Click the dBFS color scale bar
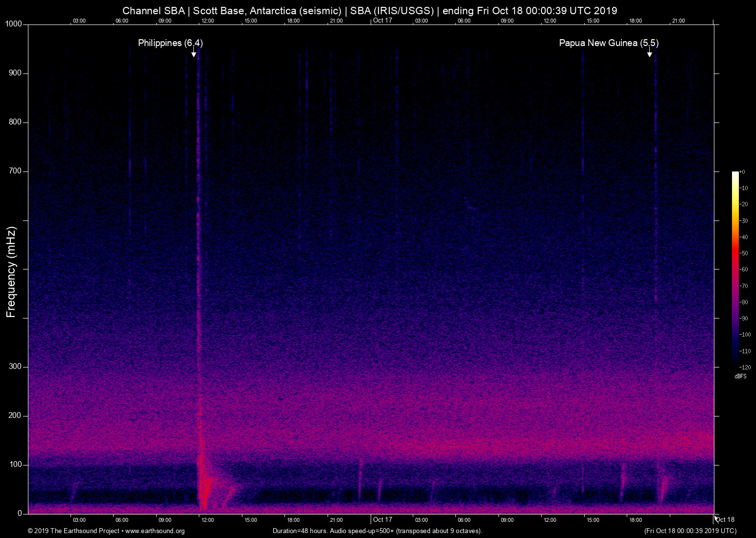The height and width of the screenshot is (538, 756). coord(735,269)
